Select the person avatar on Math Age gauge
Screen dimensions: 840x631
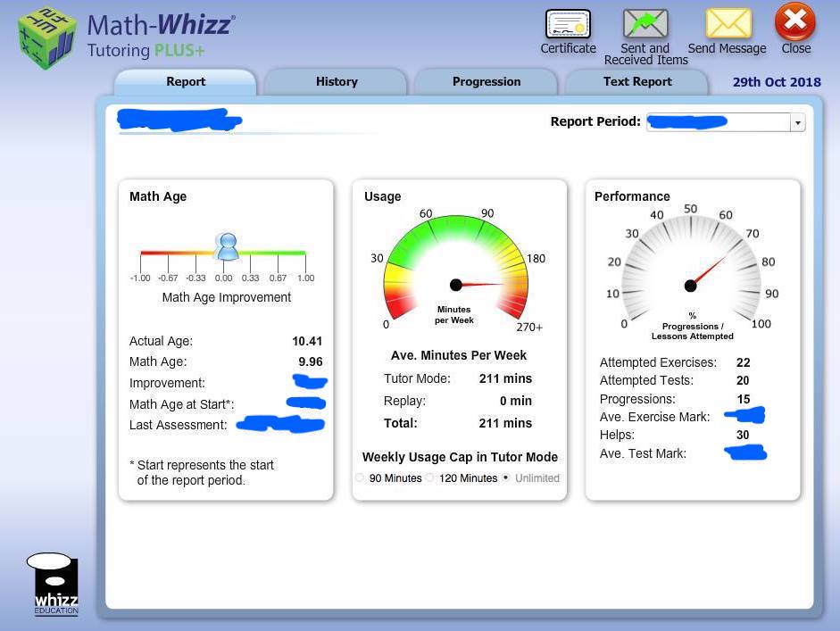227,245
